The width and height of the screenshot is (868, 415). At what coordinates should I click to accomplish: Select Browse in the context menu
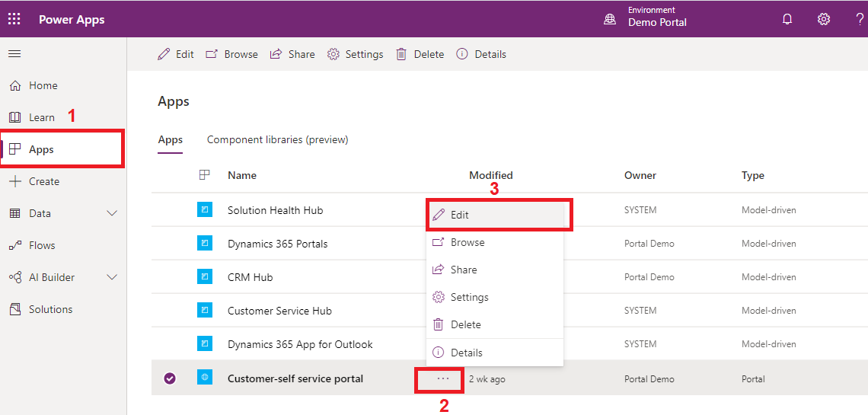click(x=495, y=242)
